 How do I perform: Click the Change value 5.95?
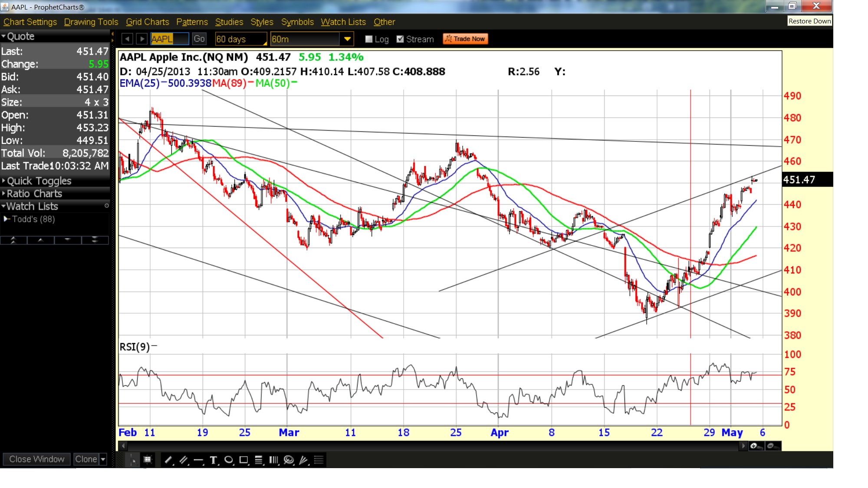99,64
